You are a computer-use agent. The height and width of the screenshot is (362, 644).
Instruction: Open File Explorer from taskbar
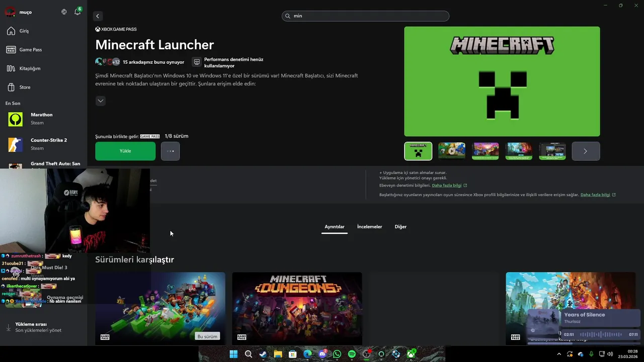278,354
